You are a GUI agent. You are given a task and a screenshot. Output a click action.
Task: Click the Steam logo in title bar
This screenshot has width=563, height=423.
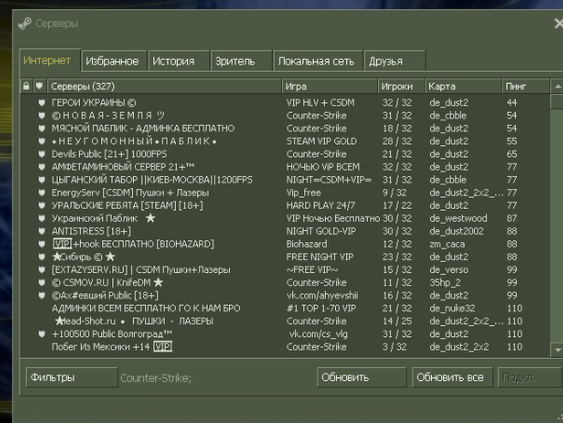[x=25, y=24]
